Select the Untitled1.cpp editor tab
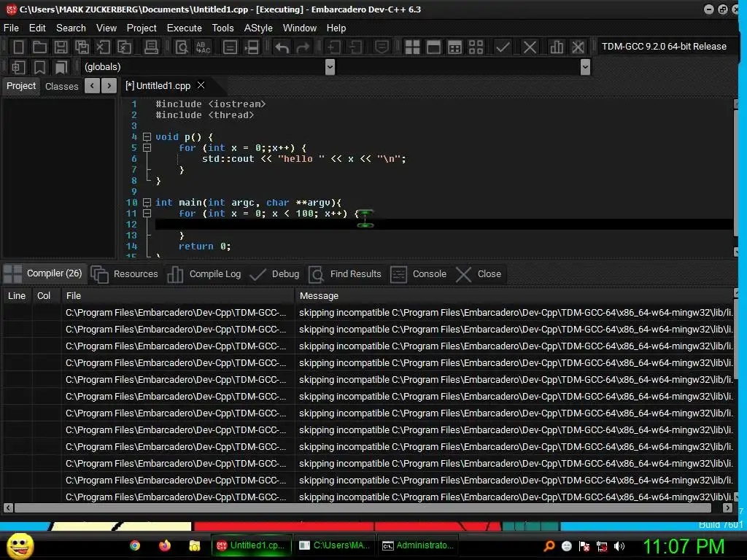Viewport: 747px width, 560px height. pyautogui.click(x=158, y=86)
